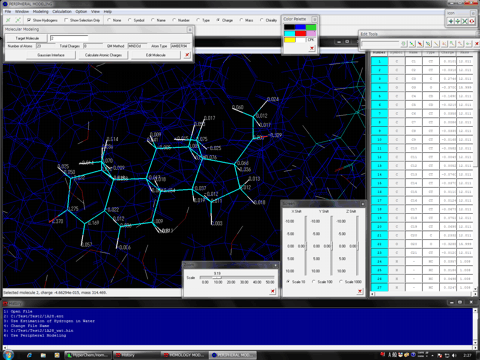The width and height of the screenshot is (480, 360).
Task: Open HyperChem taskbar item
Action: tap(87, 355)
